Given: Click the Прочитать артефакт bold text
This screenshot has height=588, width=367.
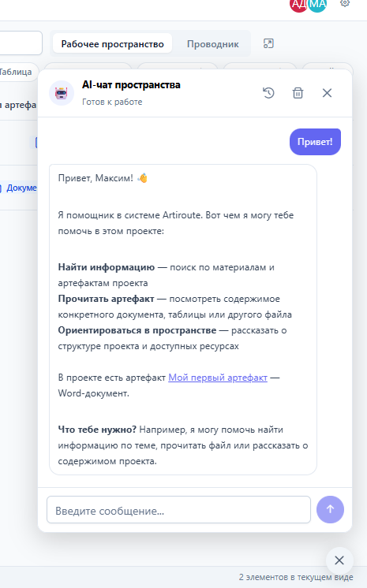Looking at the screenshot, I should [x=106, y=299].
